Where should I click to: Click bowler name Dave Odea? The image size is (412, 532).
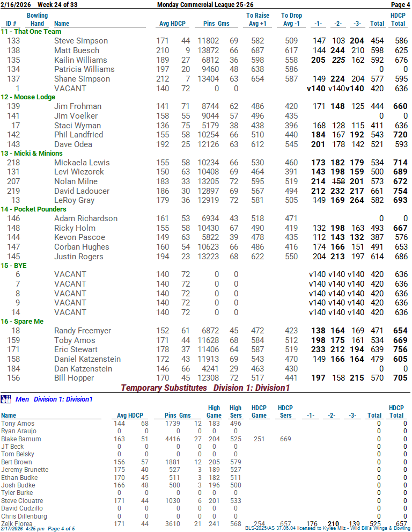point(73,144)
